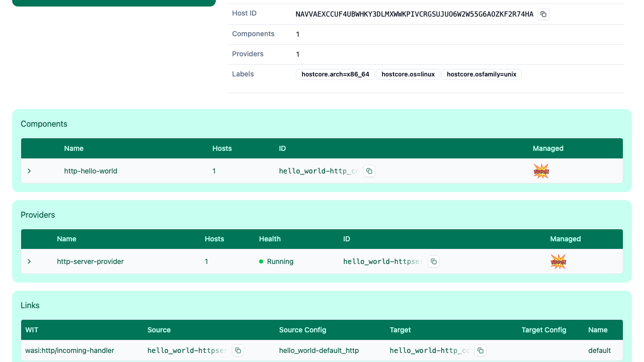Click the Host ID field name
644x362 pixels.
(x=244, y=13)
